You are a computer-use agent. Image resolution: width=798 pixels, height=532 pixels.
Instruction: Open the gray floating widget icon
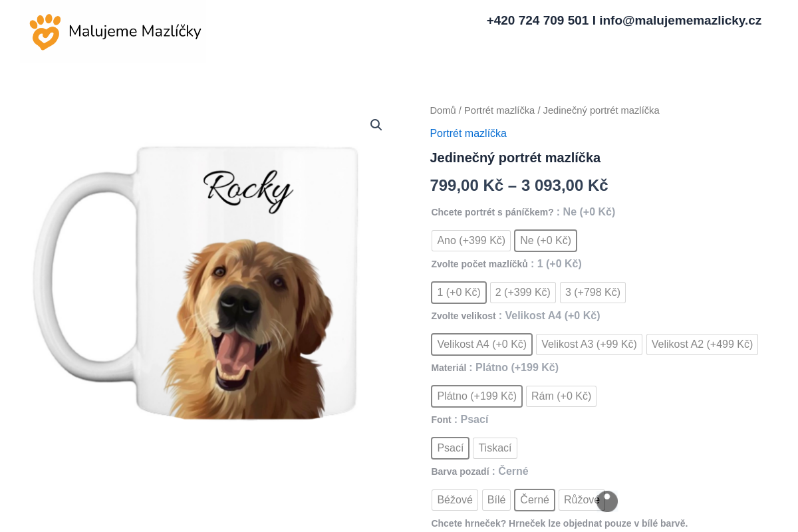(x=607, y=501)
